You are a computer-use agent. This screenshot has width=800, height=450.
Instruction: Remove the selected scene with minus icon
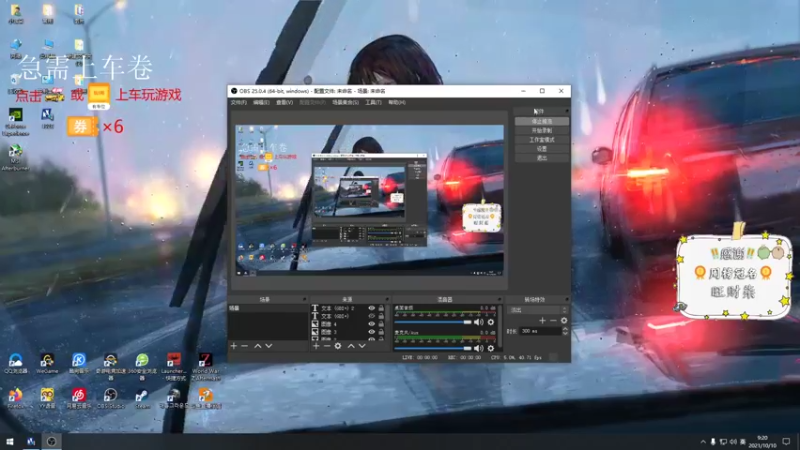pyautogui.click(x=244, y=346)
